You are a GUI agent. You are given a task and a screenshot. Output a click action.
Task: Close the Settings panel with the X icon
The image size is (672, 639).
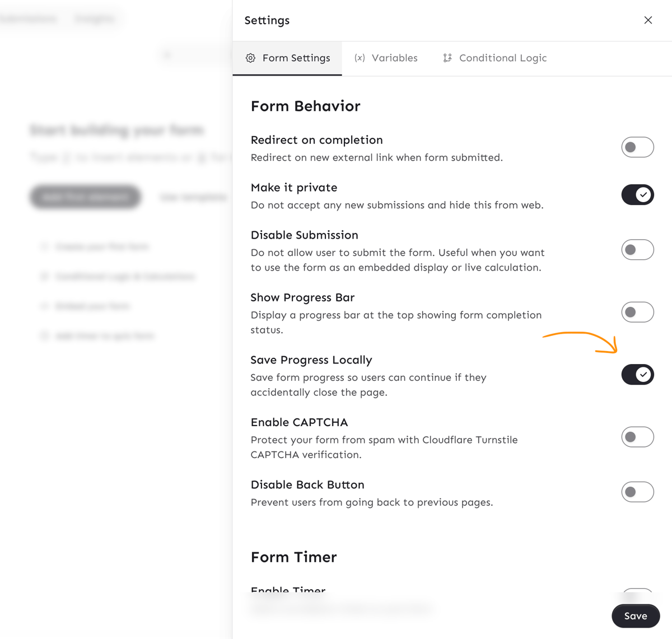tap(648, 20)
